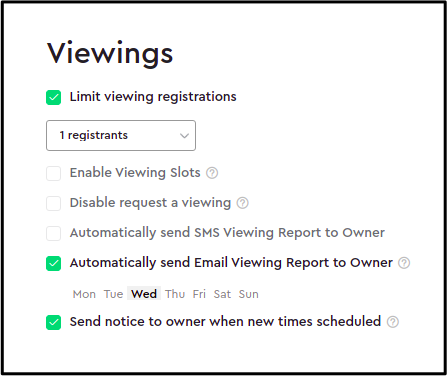Tick Disable request a viewing checkbox
The image size is (447, 376).
pos(54,203)
